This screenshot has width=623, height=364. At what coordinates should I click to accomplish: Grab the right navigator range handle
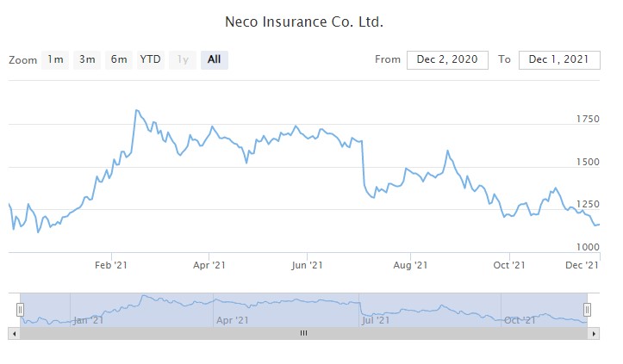click(588, 310)
